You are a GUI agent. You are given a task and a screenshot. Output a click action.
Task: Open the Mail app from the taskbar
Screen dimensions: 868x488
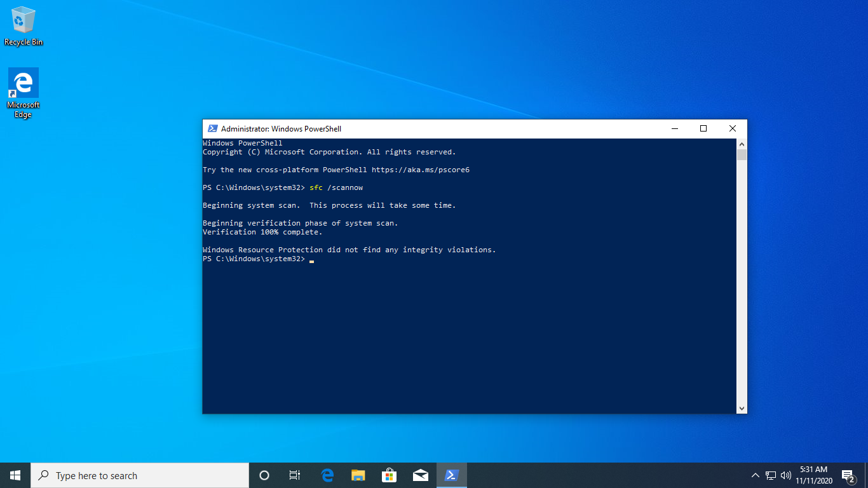(420, 475)
